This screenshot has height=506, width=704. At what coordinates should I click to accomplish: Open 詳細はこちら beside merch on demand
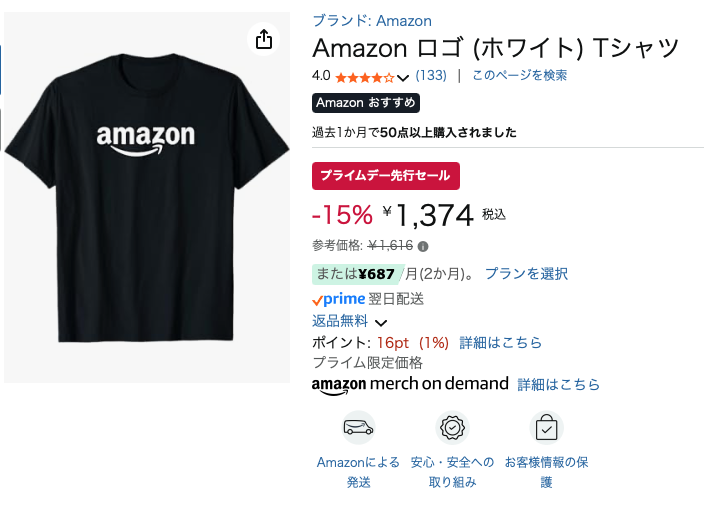pos(558,384)
